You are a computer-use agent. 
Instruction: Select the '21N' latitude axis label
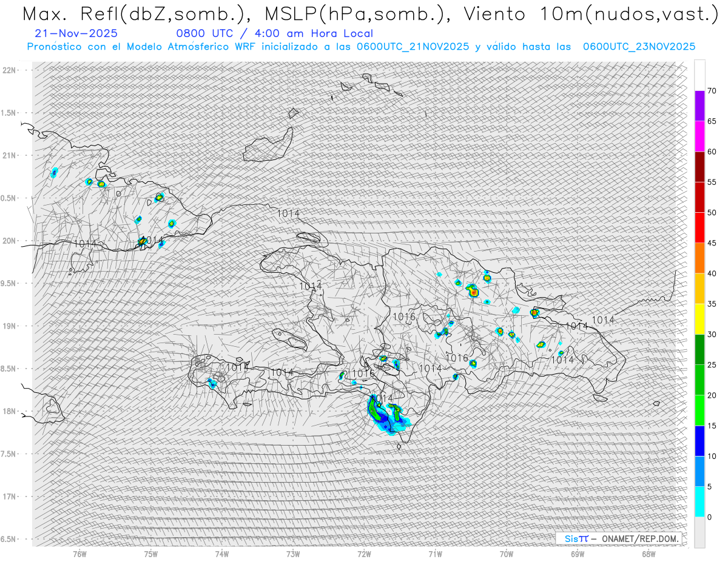coord(9,155)
